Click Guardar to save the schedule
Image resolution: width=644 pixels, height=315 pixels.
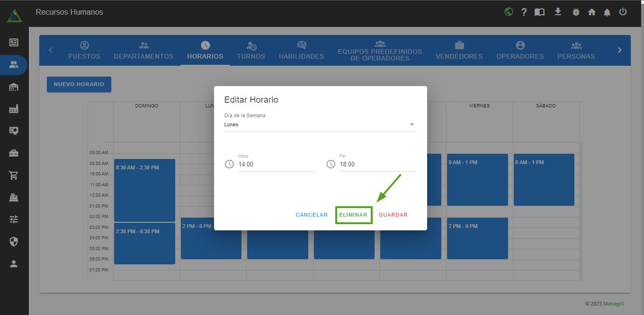(x=393, y=215)
